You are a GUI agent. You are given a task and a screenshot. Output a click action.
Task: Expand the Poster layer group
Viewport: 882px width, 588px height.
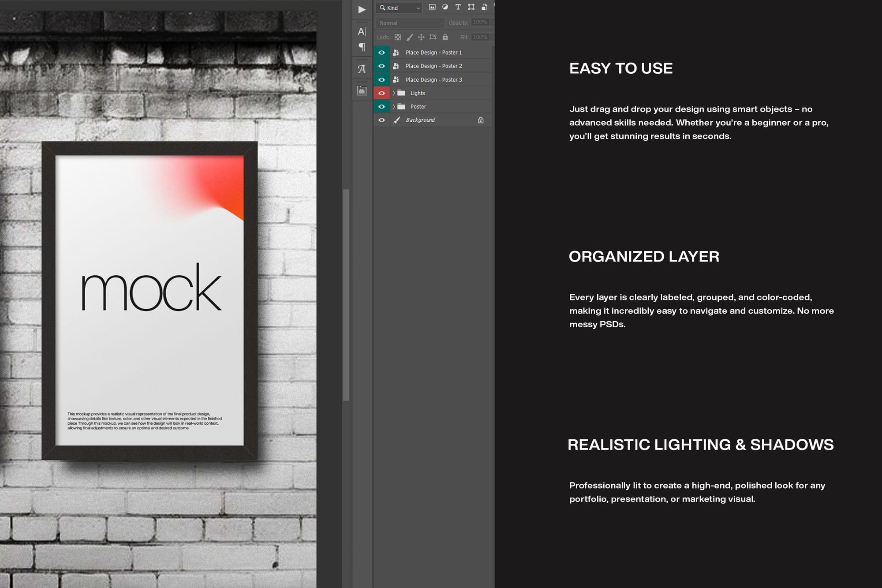[x=394, y=107]
